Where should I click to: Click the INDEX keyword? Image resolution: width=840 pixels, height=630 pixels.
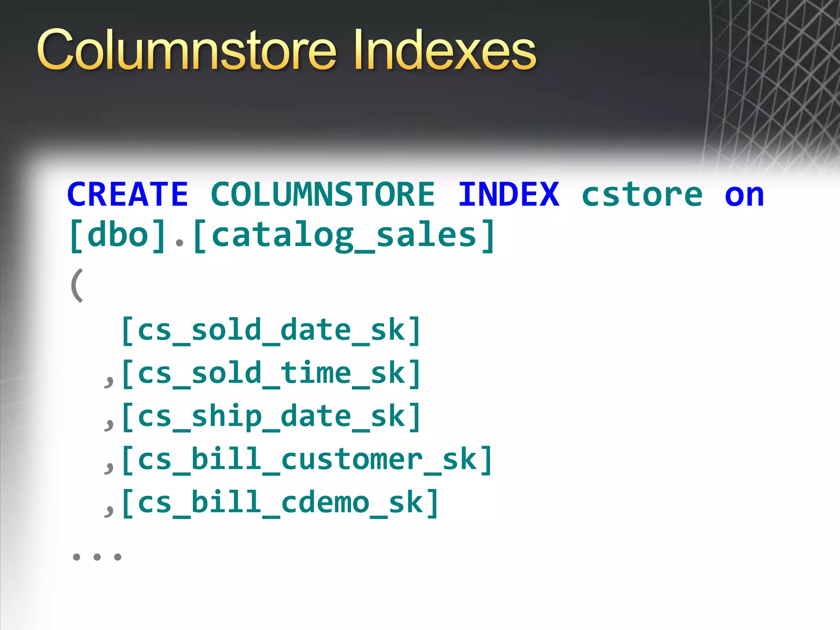(509, 194)
